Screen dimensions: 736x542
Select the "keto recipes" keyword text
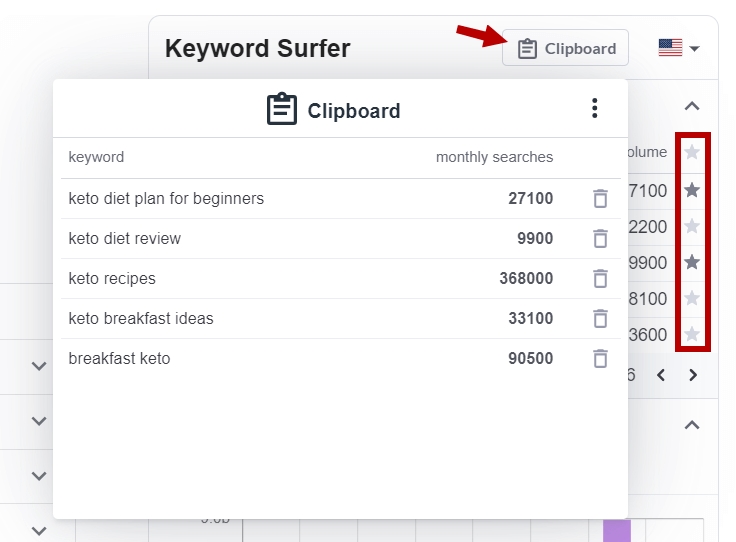112,279
